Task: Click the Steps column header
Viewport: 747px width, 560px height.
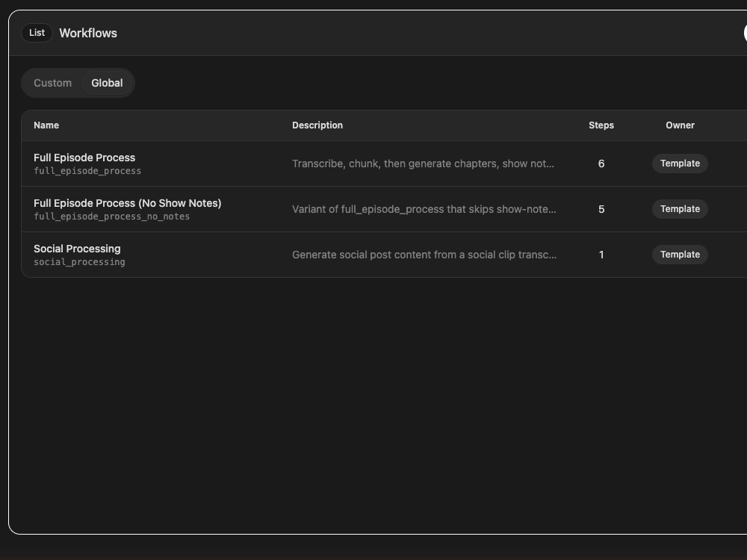Action: point(601,125)
